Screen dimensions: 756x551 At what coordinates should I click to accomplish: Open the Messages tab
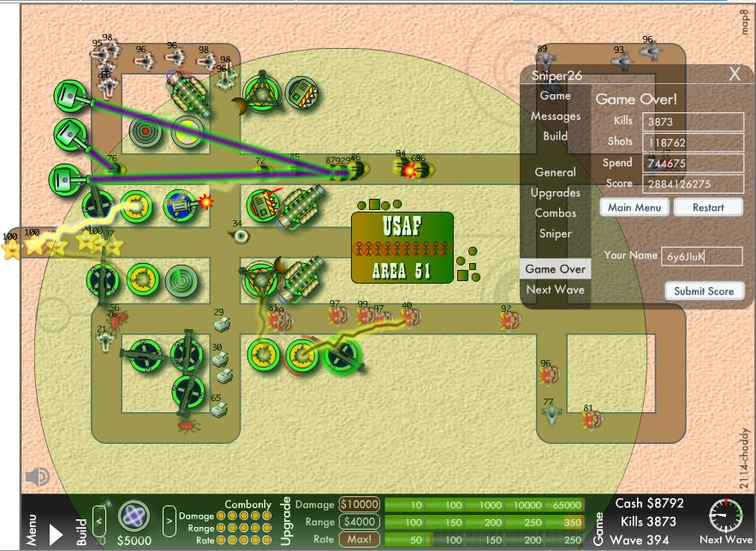(556, 116)
